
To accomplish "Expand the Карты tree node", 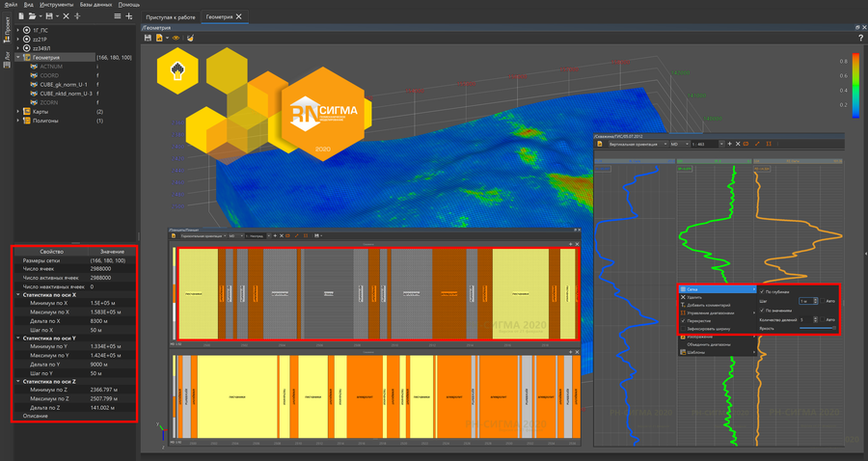I will coord(18,112).
